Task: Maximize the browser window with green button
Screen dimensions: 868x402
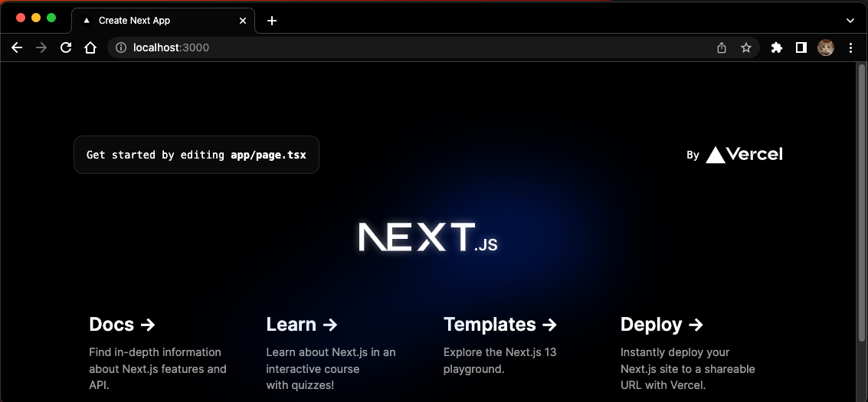Action: click(51, 18)
